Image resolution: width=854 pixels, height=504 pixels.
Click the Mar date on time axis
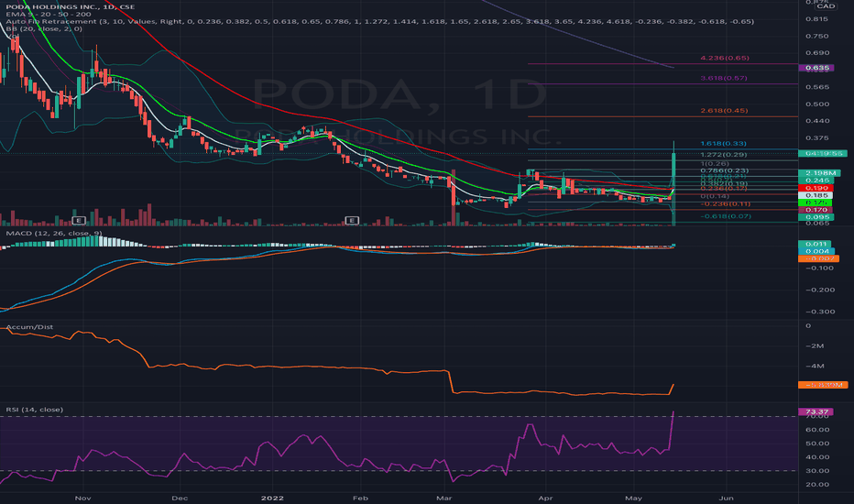443,498
